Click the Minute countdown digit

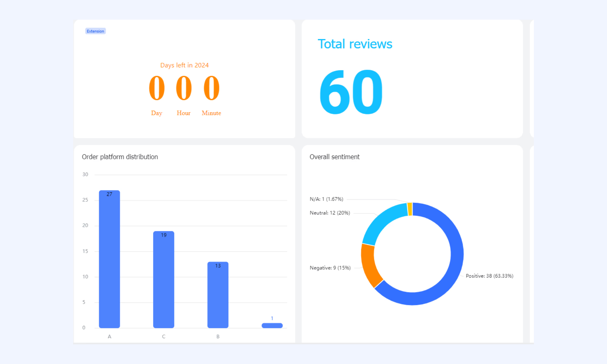211,88
